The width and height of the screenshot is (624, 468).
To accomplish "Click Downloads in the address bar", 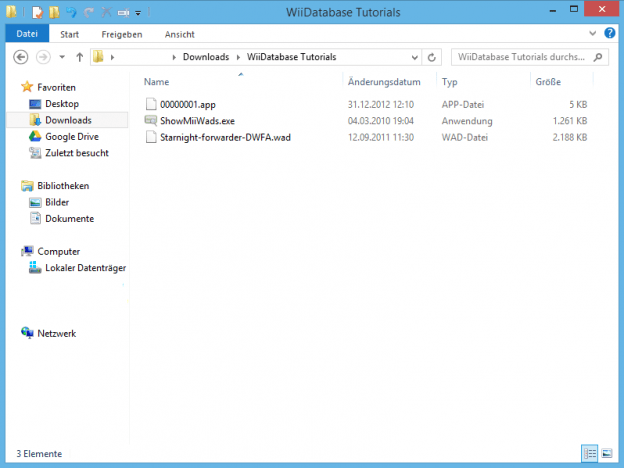I will point(206,57).
